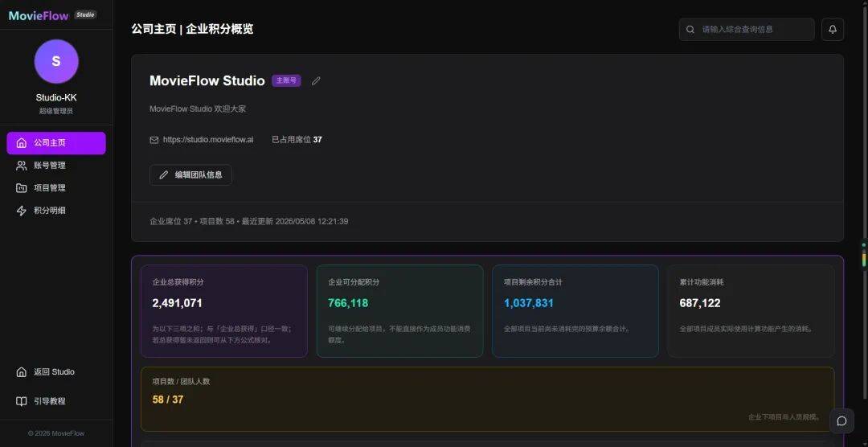Image resolution: width=868 pixels, height=447 pixels.
Task: Open 账号管理 in the sidebar
Action: pyautogui.click(x=56, y=166)
